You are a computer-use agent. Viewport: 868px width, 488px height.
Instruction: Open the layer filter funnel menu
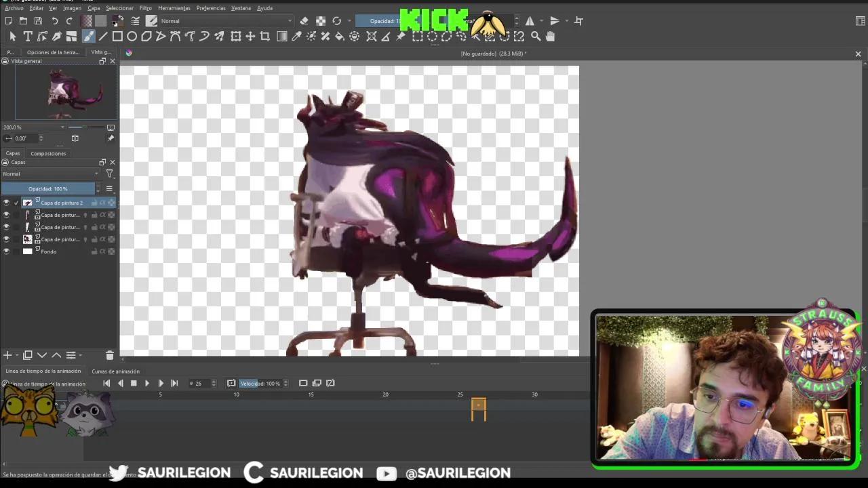pos(109,174)
